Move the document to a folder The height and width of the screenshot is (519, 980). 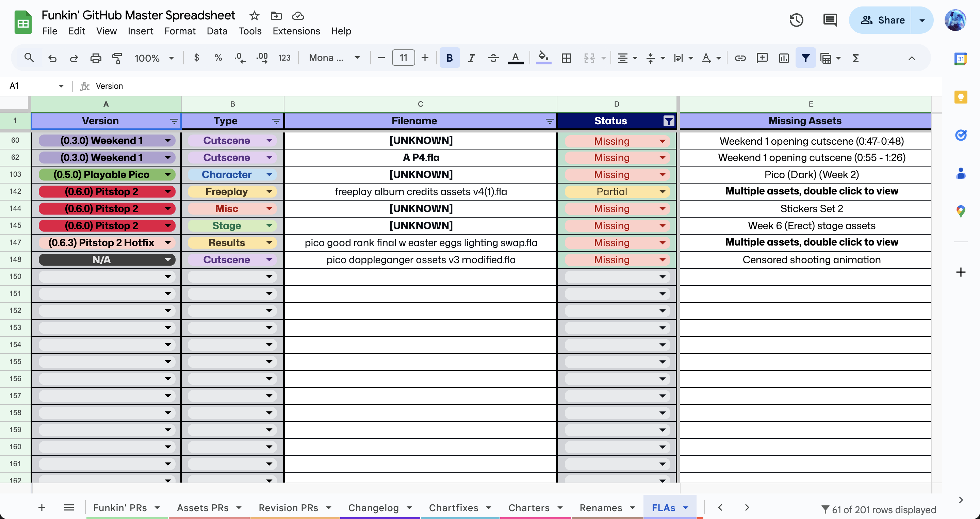[x=276, y=16]
